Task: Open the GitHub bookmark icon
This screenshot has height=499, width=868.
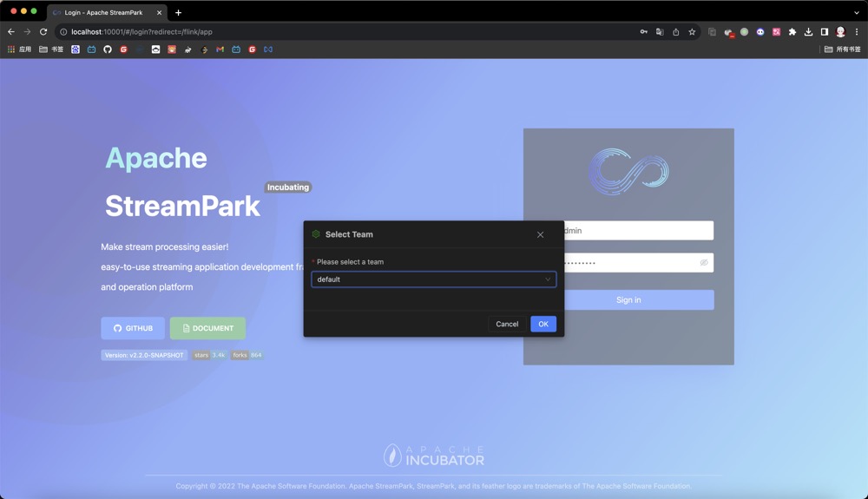Action: (108, 49)
